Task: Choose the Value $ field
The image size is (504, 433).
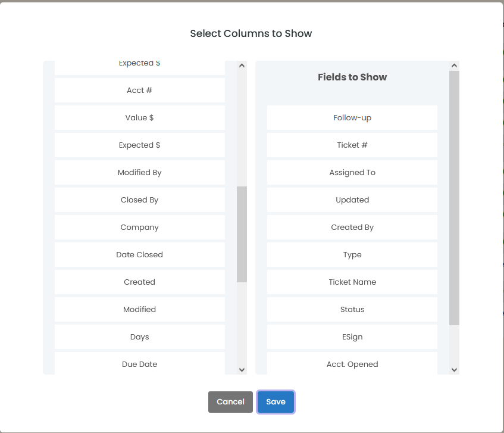Action: pos(139,118)
